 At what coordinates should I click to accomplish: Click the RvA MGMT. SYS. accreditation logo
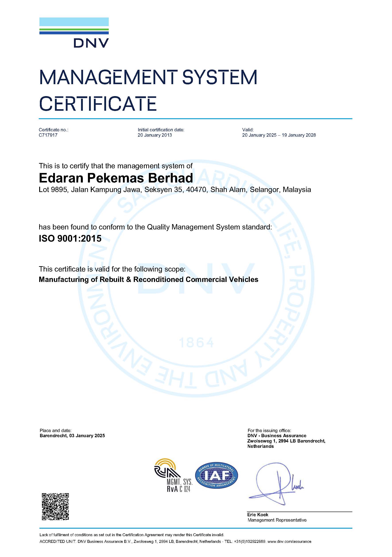[x=173, y=475]
